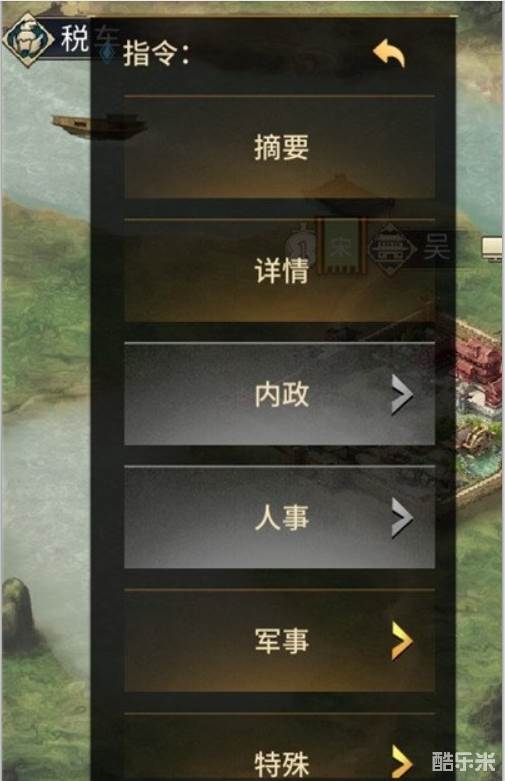
Task: Expand the 军事 golden chevron
Action: point(401,641)
